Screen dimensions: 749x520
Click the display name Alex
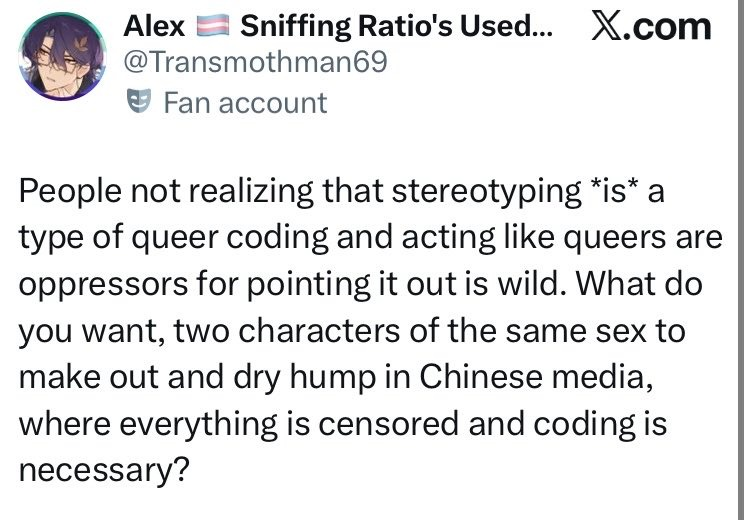(x=154, y=26)
